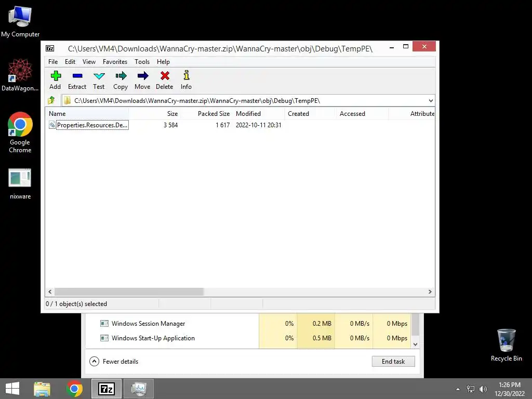Open the View menu
This screenshot has width=532, height=399.
point(89,62)
